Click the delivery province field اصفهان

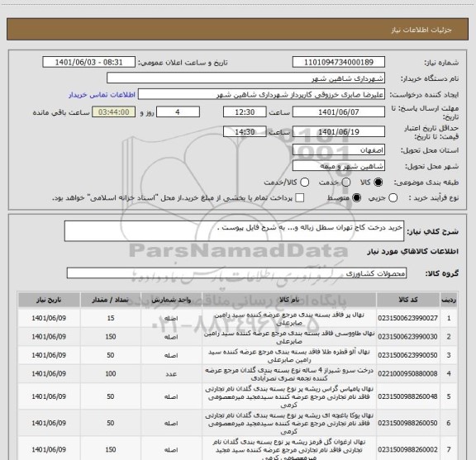pyautogui.click(x=339, y=150)
